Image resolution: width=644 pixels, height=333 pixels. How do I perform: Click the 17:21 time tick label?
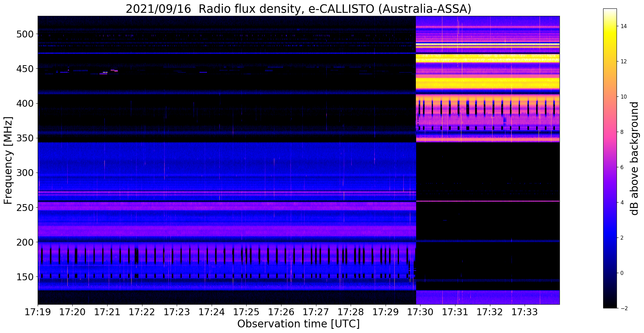(x=108, y=312)
